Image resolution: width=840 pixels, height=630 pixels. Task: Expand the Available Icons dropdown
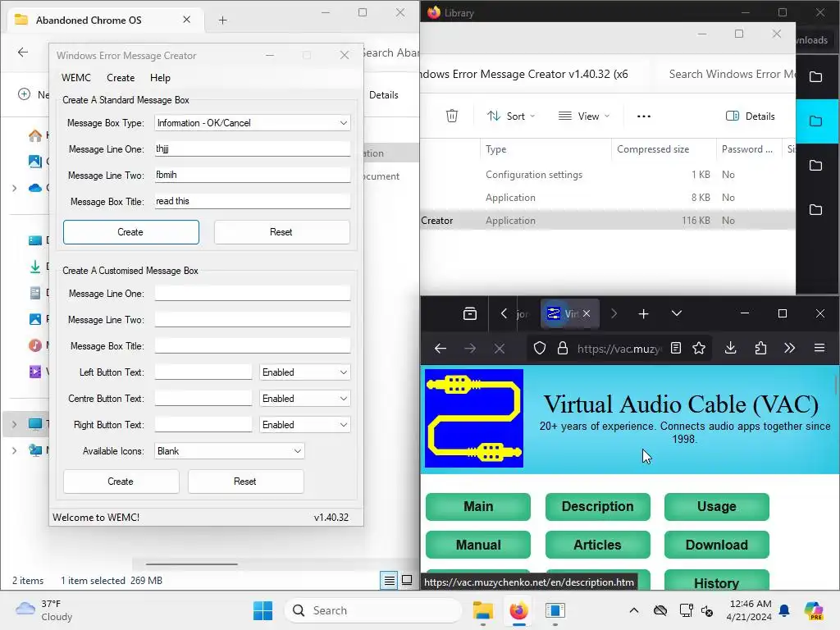230,451
